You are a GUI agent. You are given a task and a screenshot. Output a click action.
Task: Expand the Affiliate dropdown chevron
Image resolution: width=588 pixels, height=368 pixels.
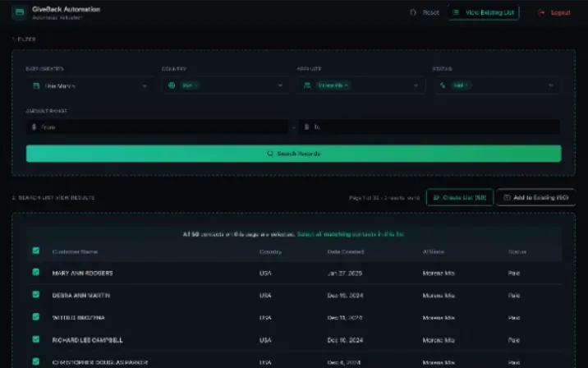click(416, 85)
